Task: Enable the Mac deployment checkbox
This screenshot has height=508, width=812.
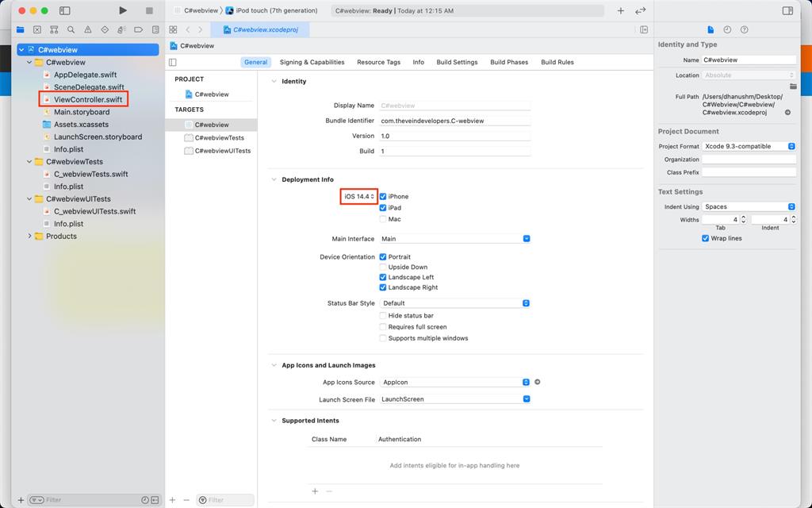Action: point(383,219)
